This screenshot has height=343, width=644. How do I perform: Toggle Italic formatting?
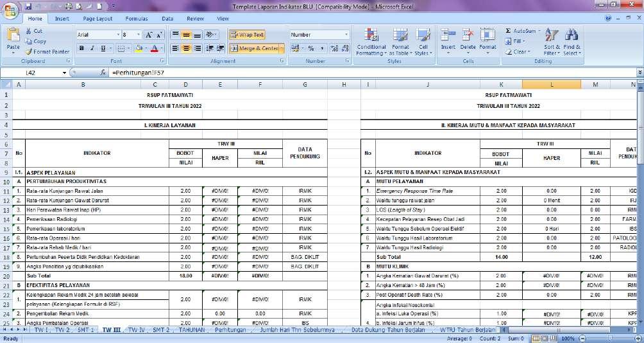(92, 49)
